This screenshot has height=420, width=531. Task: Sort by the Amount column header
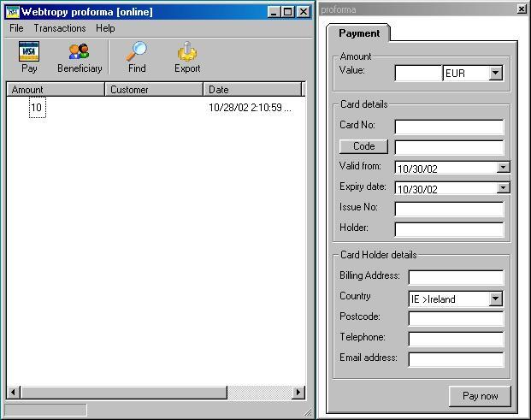[x=56, y=90]
